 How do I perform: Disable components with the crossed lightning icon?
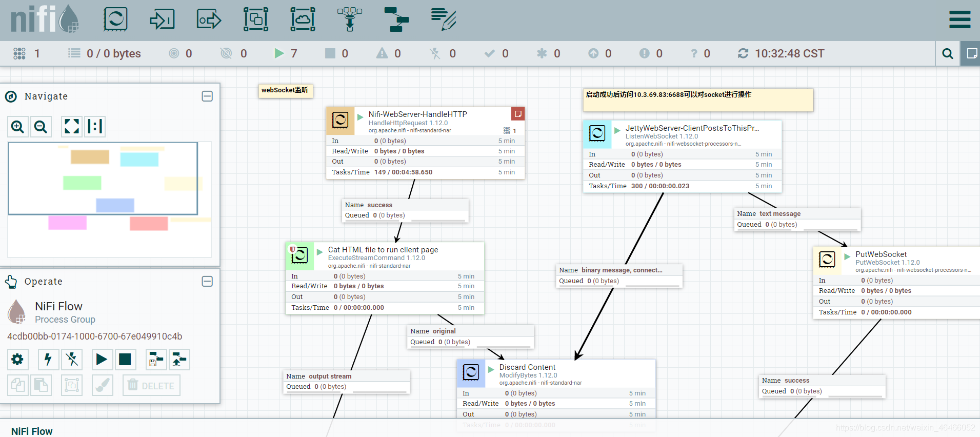click(x=72, y=360)
